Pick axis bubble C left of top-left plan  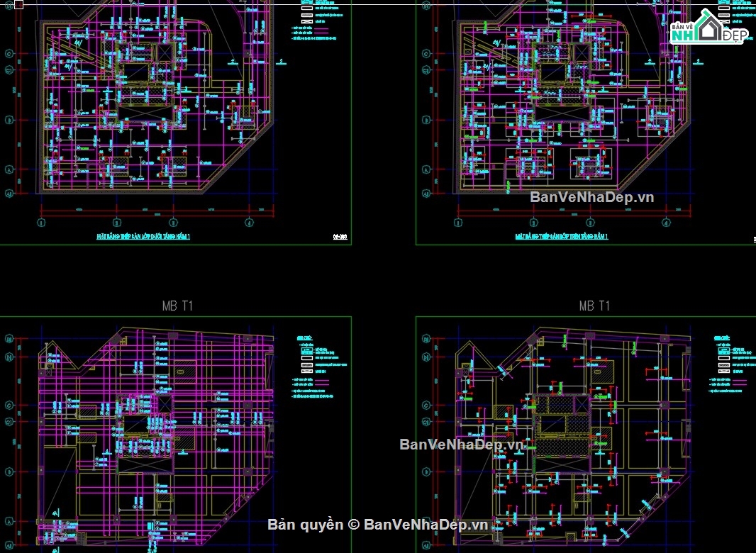[x=9, y=54]
